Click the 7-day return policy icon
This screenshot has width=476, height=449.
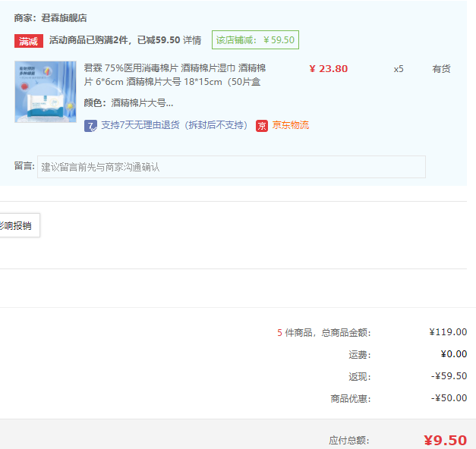pyautogui.click(x=90, y=126)
